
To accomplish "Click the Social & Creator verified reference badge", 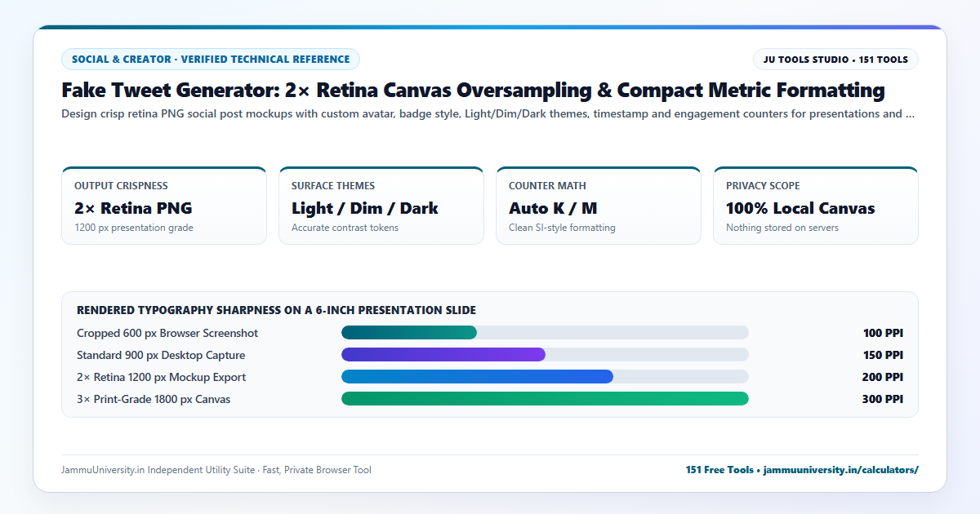I will point(211,59).
